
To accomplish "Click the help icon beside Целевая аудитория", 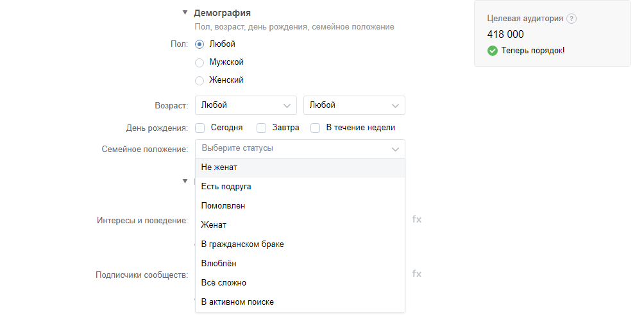I will click(x=572, y=19).
